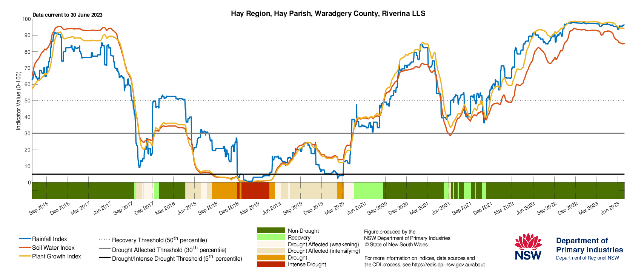Click the Mar 2023 x-axis label
This screenshot has width=644, height=272.
click(588, 208)
